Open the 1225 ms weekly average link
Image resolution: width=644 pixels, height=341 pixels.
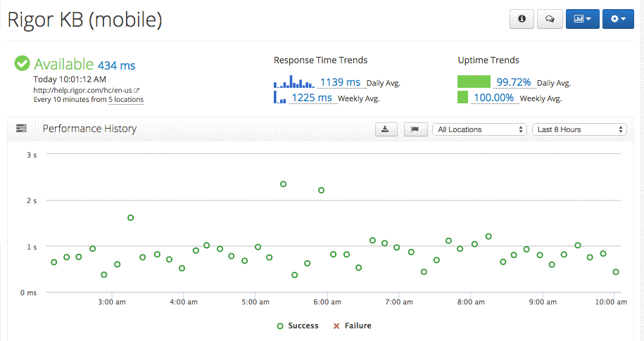point(312,98)
